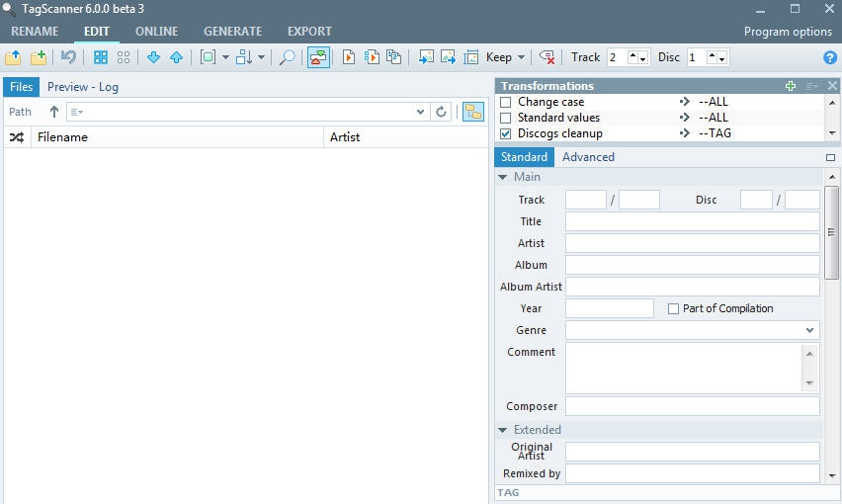This screenshot has width=842, height=504.
Task: Click the import cover image icon
Action: coord(426,57)
